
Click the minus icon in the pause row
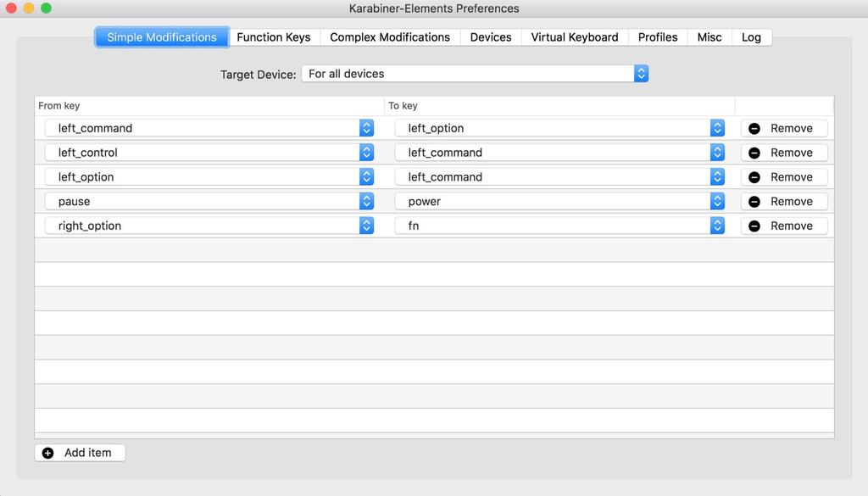pos(754,202)
